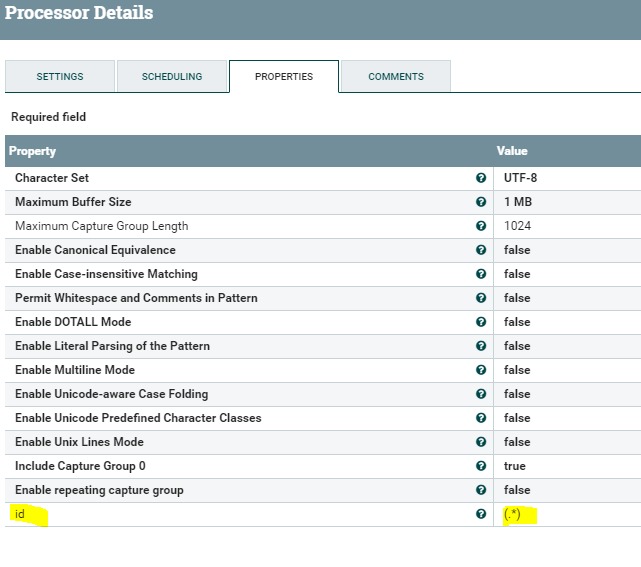Click help icon for Include Capture Group 0
The width and height of the screenshot is (641, 567).
(481, 466)
